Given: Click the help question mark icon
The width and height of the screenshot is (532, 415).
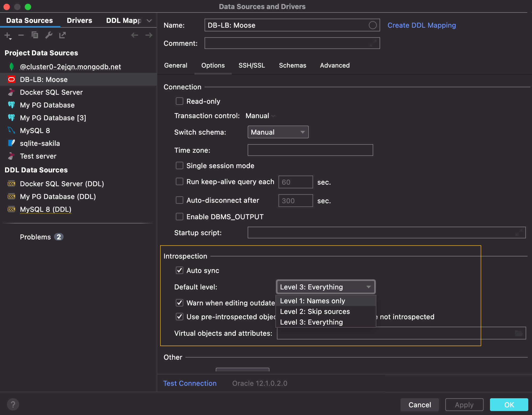Looking at the screenshot, I should (x=13, y=405).
